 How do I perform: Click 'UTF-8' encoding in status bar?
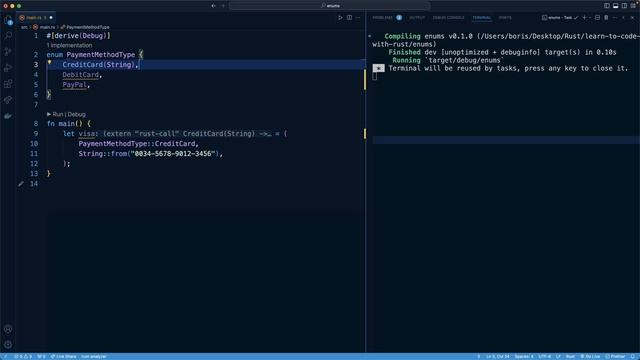coord(544,356)
